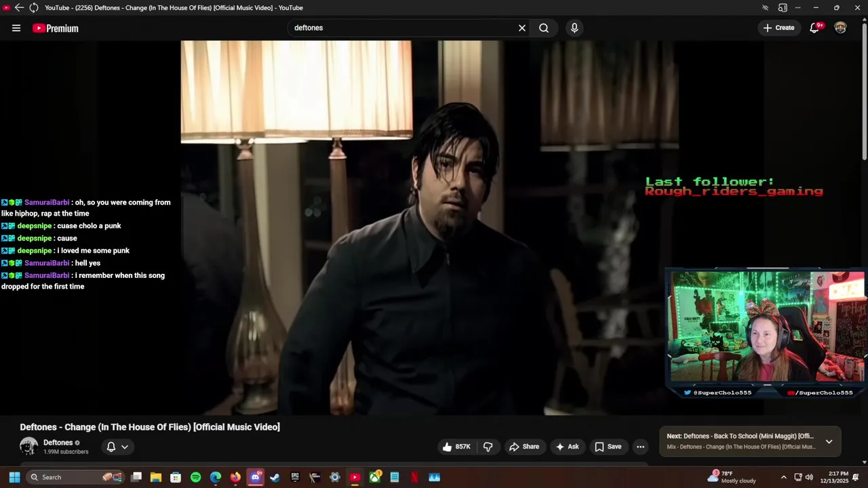Switch to Firefox on taskbar

click(235, 477)
